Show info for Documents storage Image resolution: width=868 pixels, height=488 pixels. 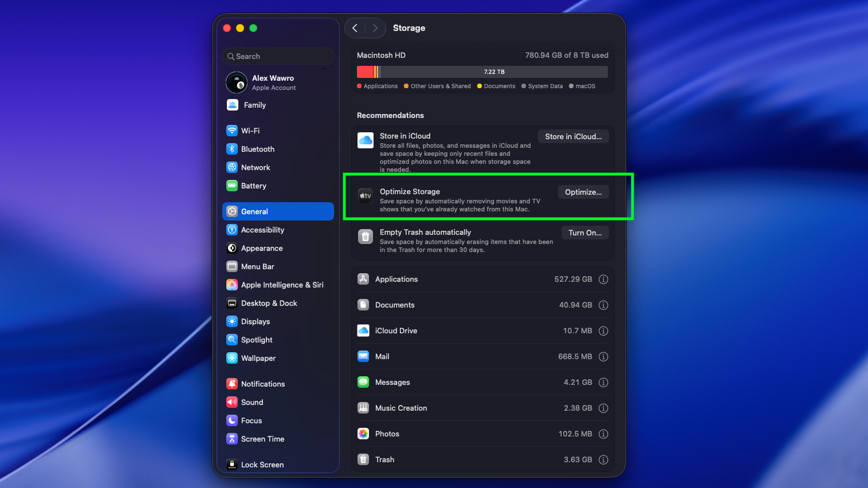tap(603, 305)
